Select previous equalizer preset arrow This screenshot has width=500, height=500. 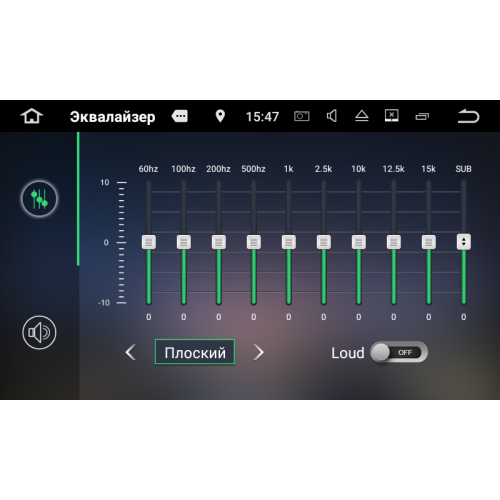pyautogui.click(x=130, y=352)
